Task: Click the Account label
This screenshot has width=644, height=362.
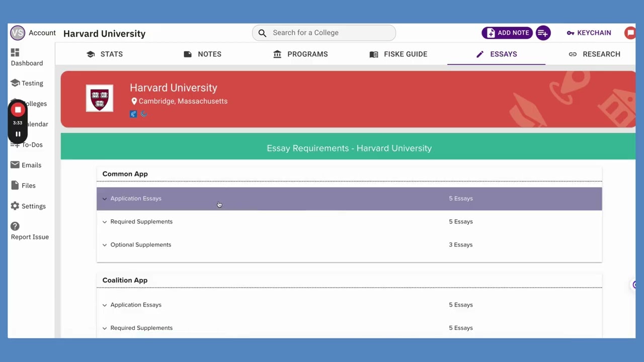Action: click(x=42, y=33)
